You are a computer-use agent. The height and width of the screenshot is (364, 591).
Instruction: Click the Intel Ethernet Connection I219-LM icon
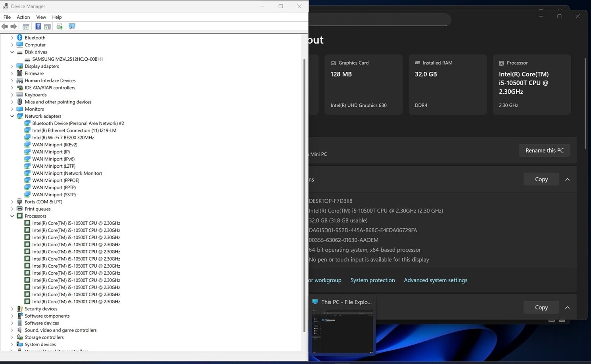coord(27,130)
